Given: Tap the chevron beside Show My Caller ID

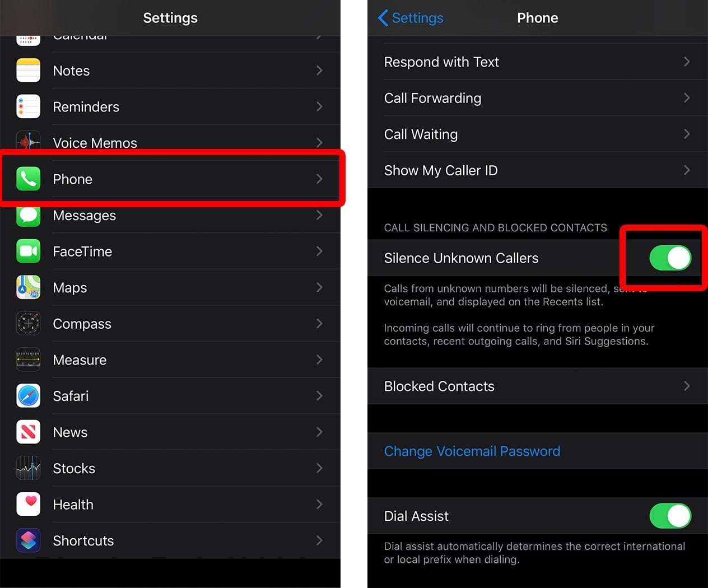Looking at the screenshot, I should [687, 170].
